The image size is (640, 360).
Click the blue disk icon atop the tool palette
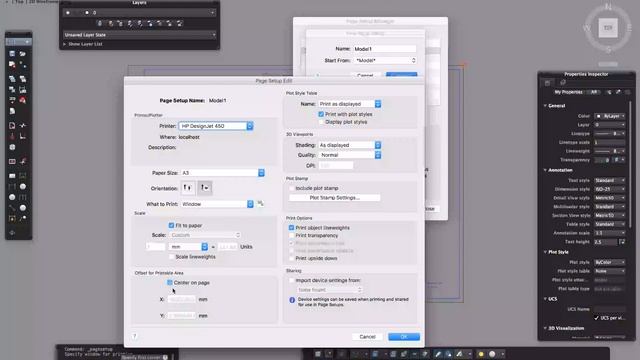point(12,53)
